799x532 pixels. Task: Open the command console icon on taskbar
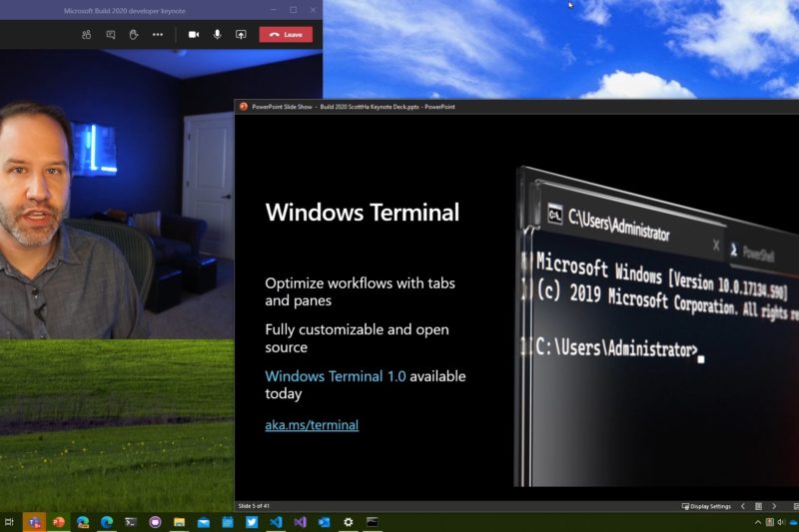pos(373,522)
